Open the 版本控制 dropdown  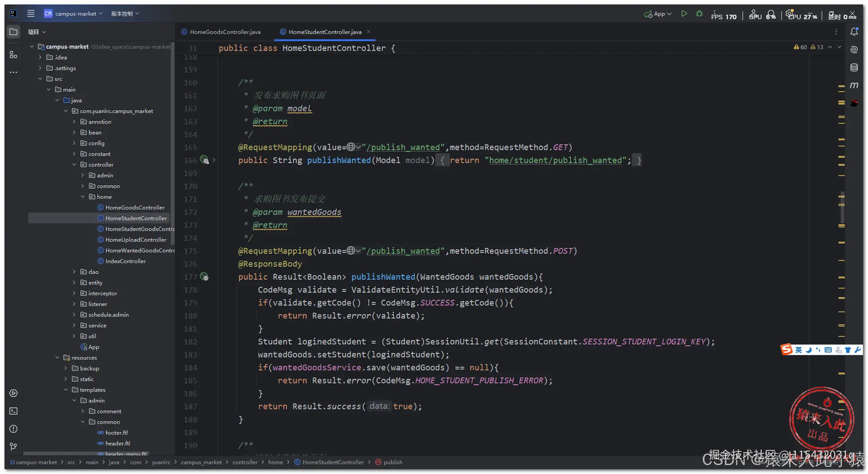pos(125,13)
